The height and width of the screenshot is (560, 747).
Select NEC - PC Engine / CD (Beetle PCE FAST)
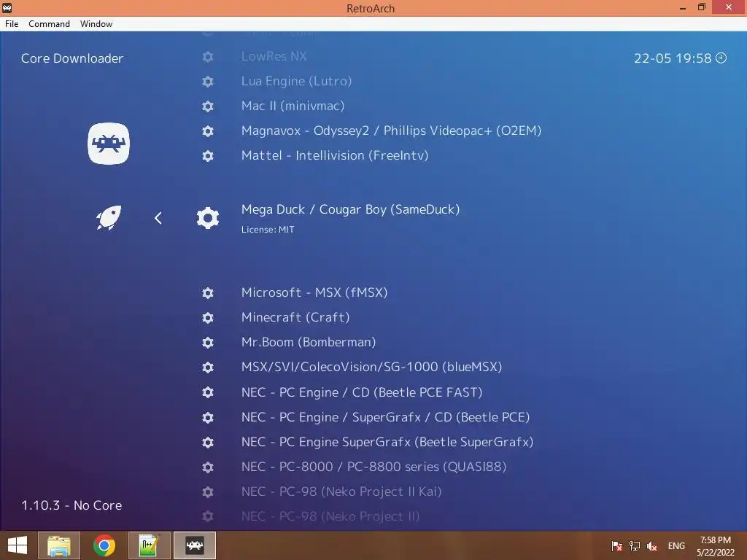click(362, 392)
